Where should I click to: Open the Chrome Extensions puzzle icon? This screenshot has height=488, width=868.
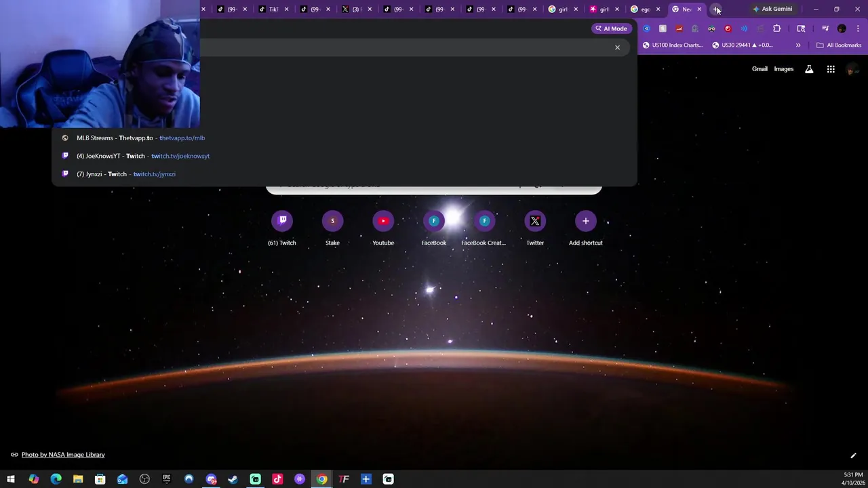pyautogui.click(x=776, y=28)
